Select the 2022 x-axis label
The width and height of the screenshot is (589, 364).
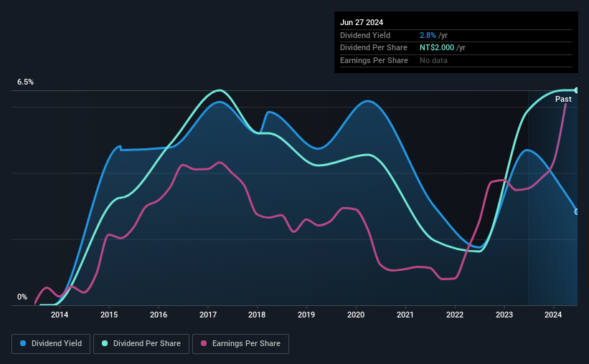coord(455,315)
